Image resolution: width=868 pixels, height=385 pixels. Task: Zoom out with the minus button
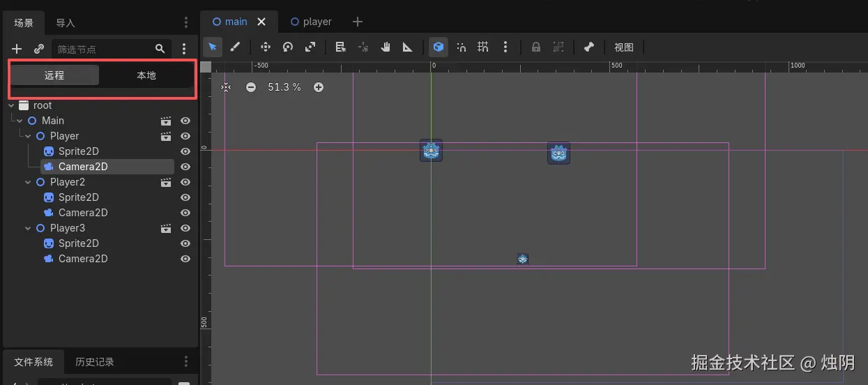[251, 87]
